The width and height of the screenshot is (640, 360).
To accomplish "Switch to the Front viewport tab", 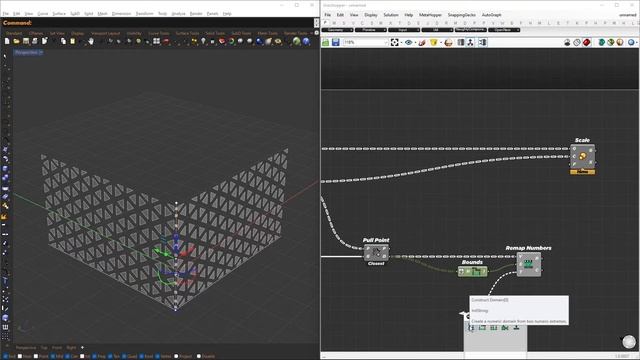I will coord(57,348).
